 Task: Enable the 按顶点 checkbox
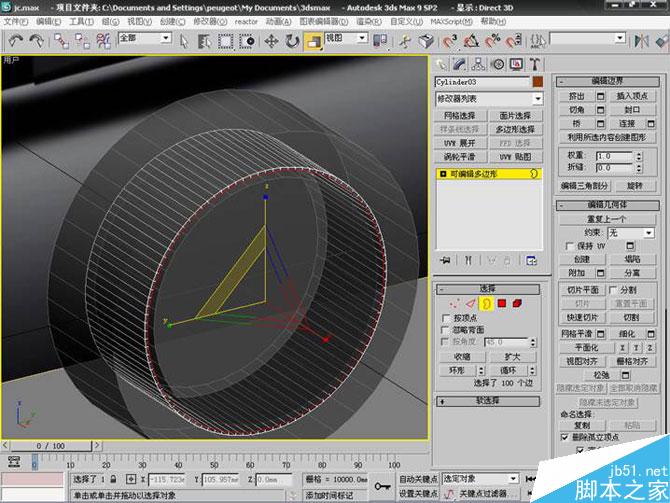pos(447,317)
